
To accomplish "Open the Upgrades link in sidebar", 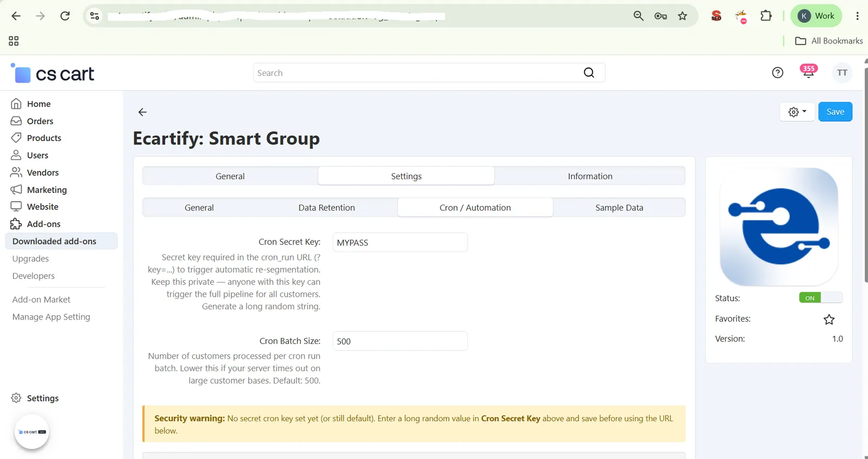I will [x=30, y=259].
